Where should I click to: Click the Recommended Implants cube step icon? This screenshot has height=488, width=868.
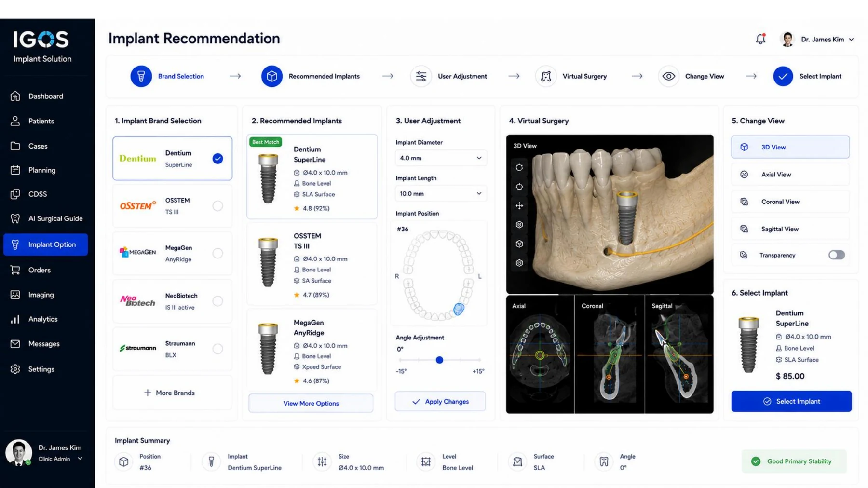pos(272,76)
